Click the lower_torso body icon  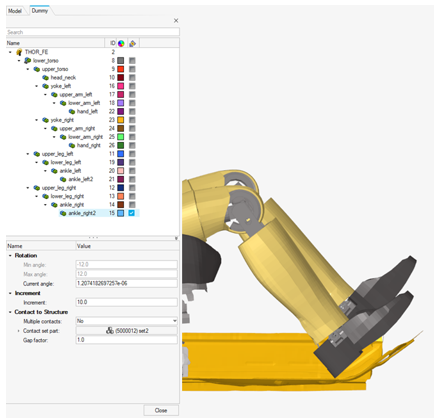click(x=28, y=60)
